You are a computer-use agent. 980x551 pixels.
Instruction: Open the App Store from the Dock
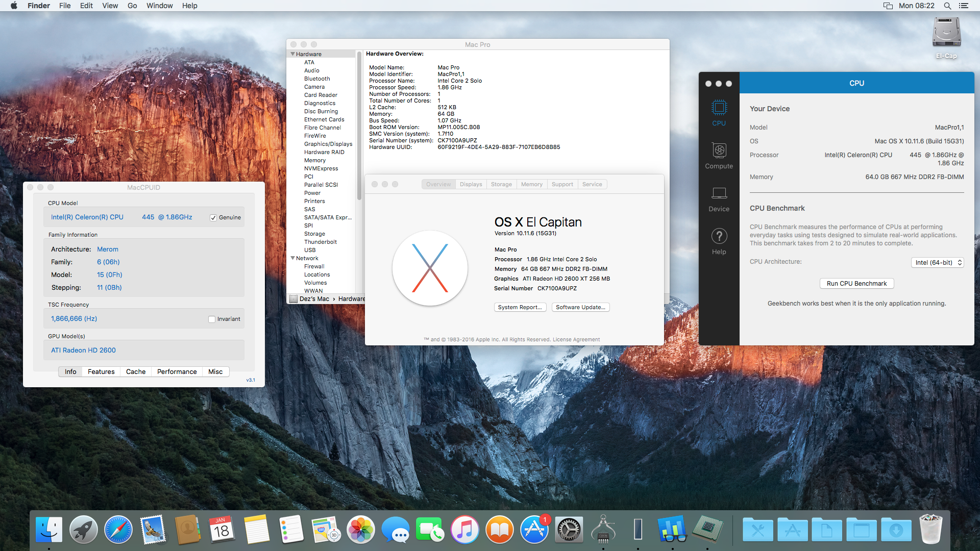534,530
